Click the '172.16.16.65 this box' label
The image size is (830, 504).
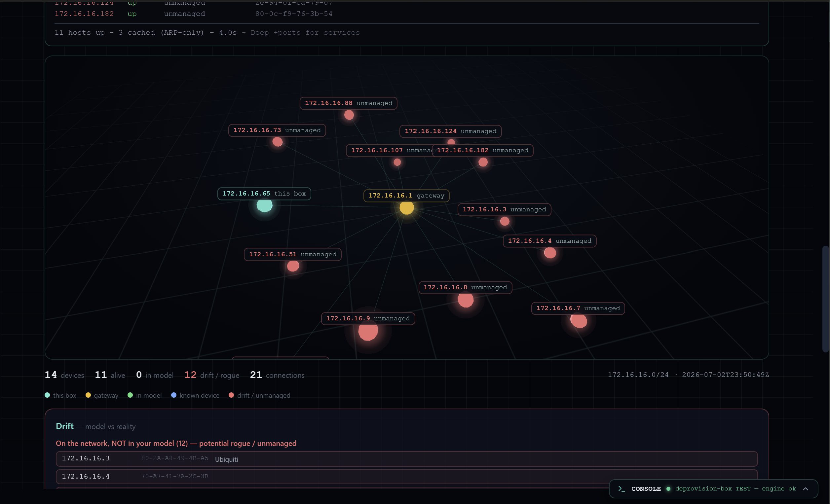tap(264, 194)
